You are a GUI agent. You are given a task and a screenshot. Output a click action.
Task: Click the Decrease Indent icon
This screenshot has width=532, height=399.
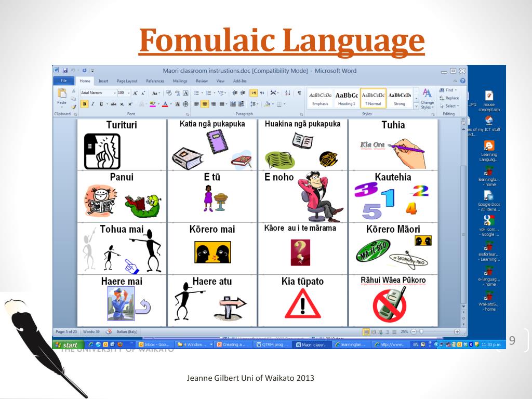[x=235, y=92]
